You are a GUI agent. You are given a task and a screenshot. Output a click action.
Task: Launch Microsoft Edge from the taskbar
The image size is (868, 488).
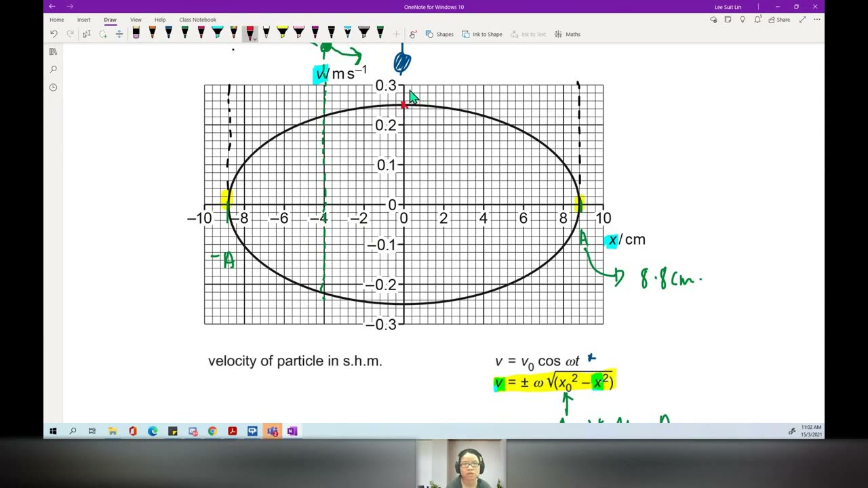pos(153,431)
